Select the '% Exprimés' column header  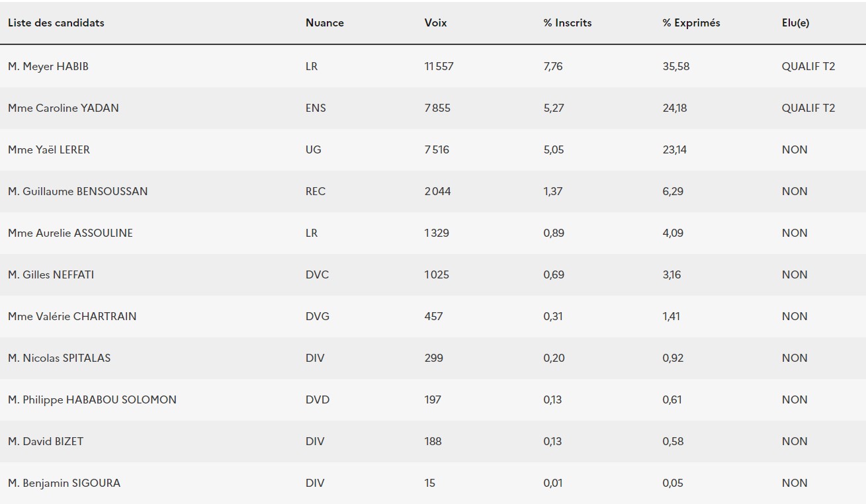[x=691, y=22]
